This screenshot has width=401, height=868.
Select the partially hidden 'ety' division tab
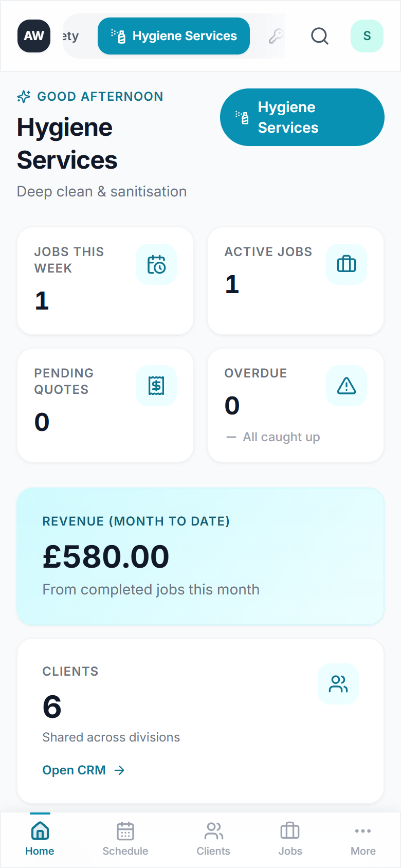[x=72, y=36]
